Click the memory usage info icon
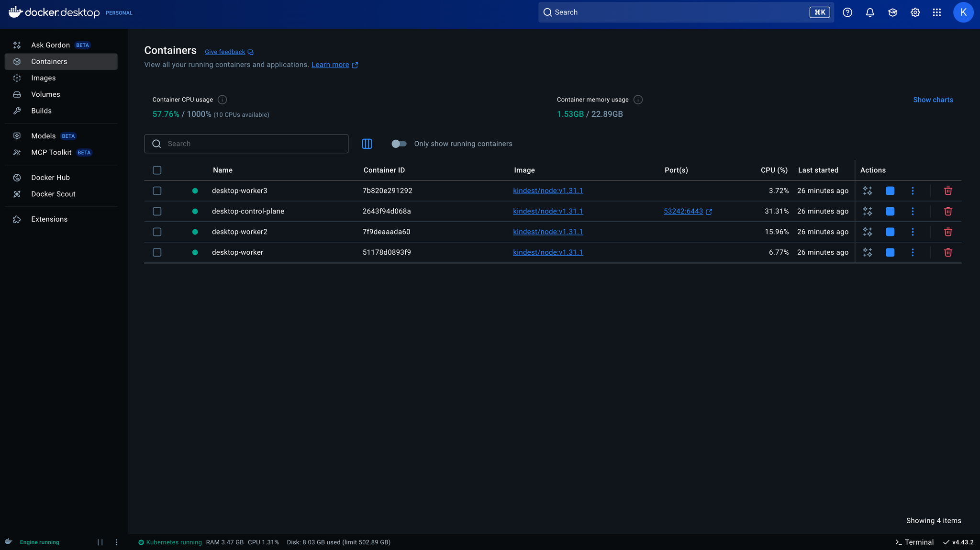This screenshot has height=550, width=980. click(x=638, y=100)
